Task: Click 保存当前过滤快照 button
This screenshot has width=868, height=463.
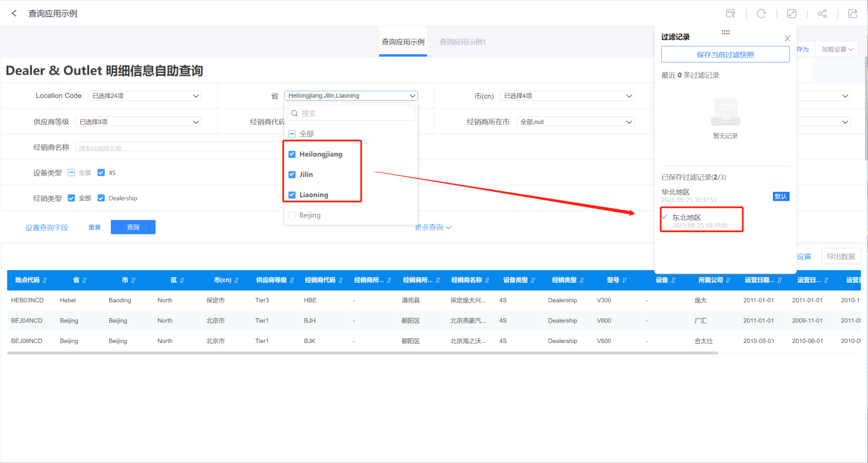Action: click(725, 55)
